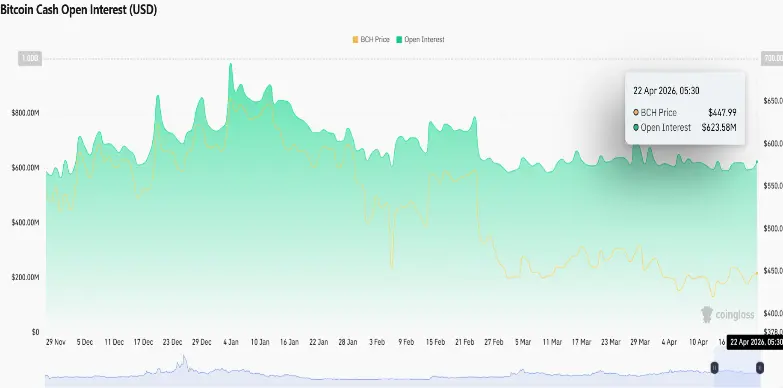Click the $550.00 right axis label
This screenshot has height=388, width=783.
pyautogui.click(x=773, y=186)
